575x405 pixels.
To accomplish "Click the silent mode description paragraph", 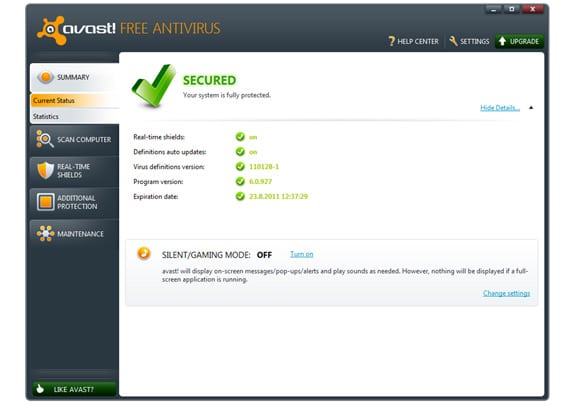I will coord(345,275).
